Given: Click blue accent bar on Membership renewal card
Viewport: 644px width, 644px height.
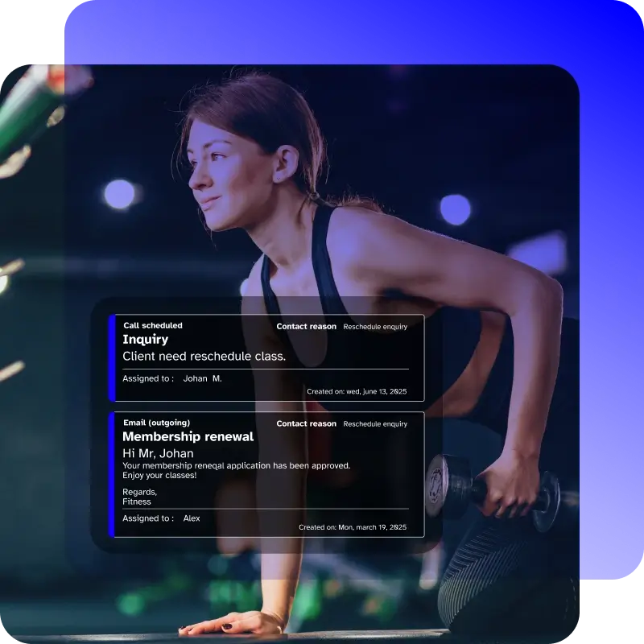Looking at the screenshot, I should click(112, 475).
